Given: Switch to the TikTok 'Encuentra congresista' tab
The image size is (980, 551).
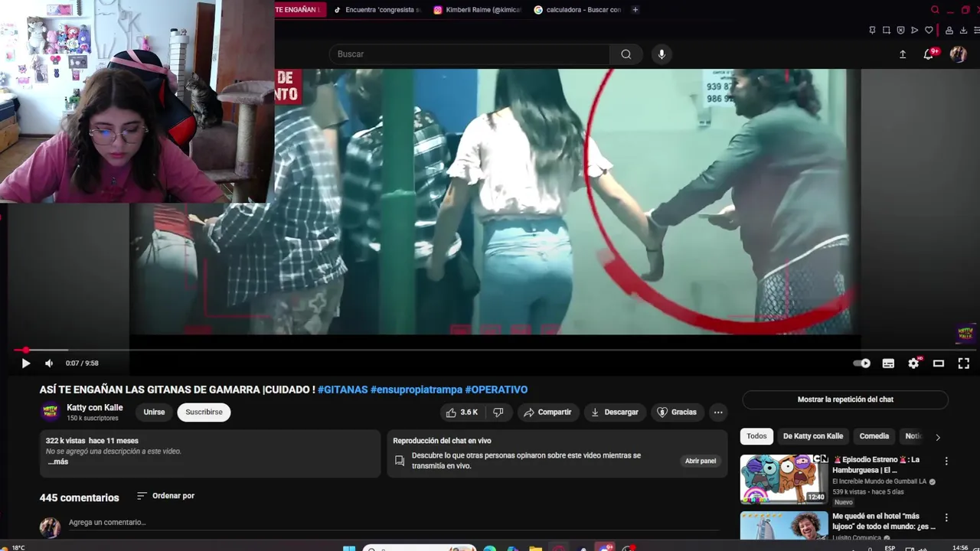Looking at the screenshot, I should (x=377, y=10).
